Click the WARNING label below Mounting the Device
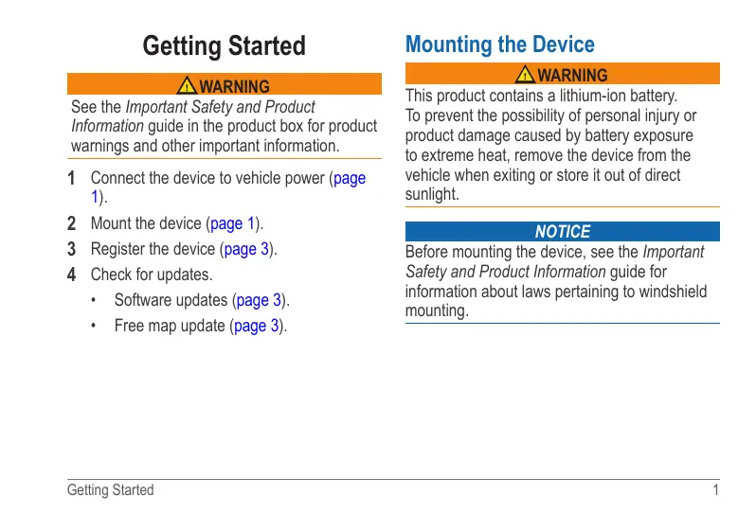Screen dimensions: 756x532 (572, 75)
